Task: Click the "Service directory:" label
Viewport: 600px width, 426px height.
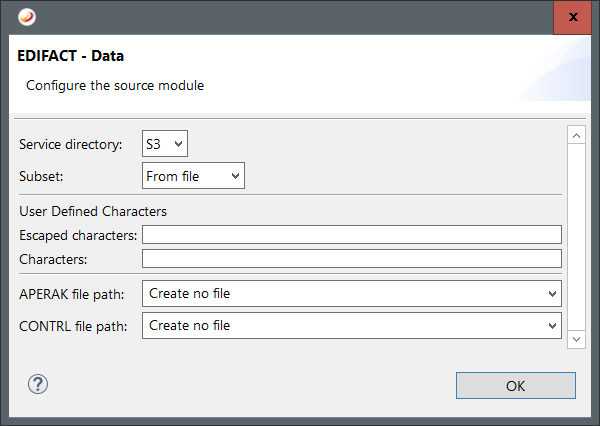Action: pyautogui.click(x=70, y=145)
